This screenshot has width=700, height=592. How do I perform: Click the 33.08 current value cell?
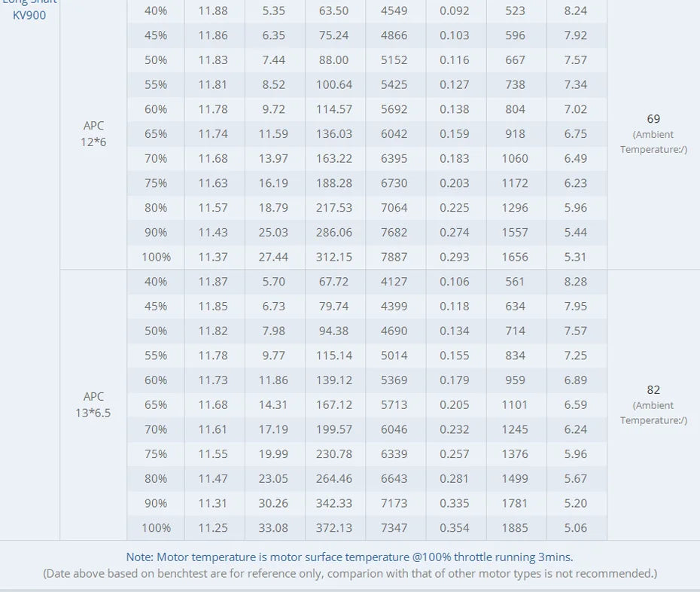[x=273, y=528]
